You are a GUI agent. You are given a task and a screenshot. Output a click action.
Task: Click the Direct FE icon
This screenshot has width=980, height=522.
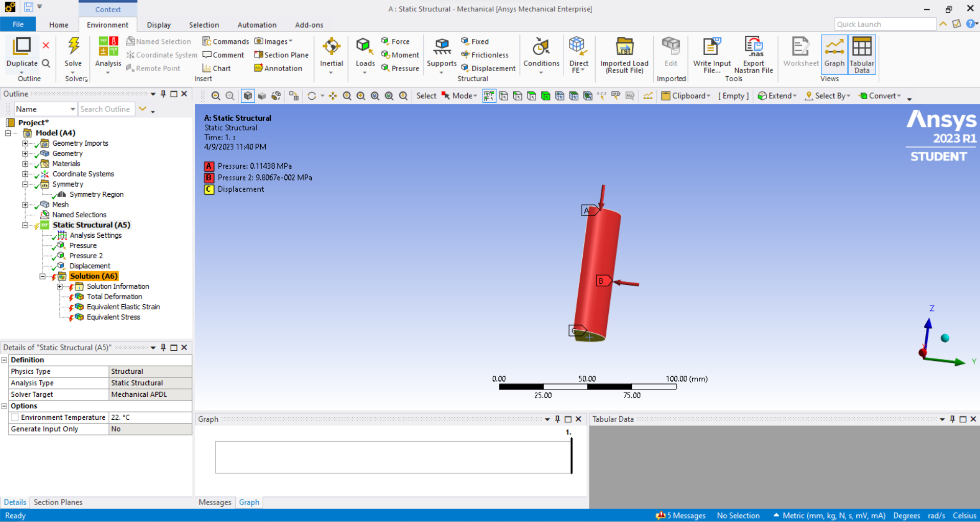[x=578, y=47]
